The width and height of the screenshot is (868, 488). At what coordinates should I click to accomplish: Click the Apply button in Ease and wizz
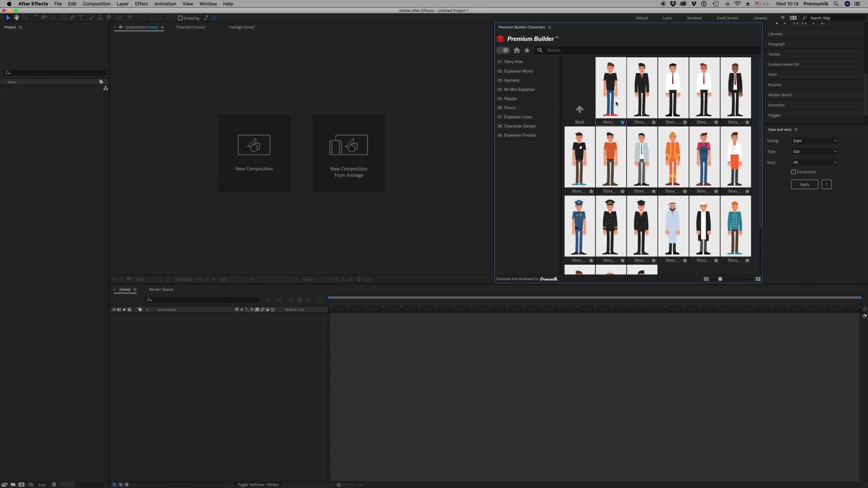click(x=805, y=184)
